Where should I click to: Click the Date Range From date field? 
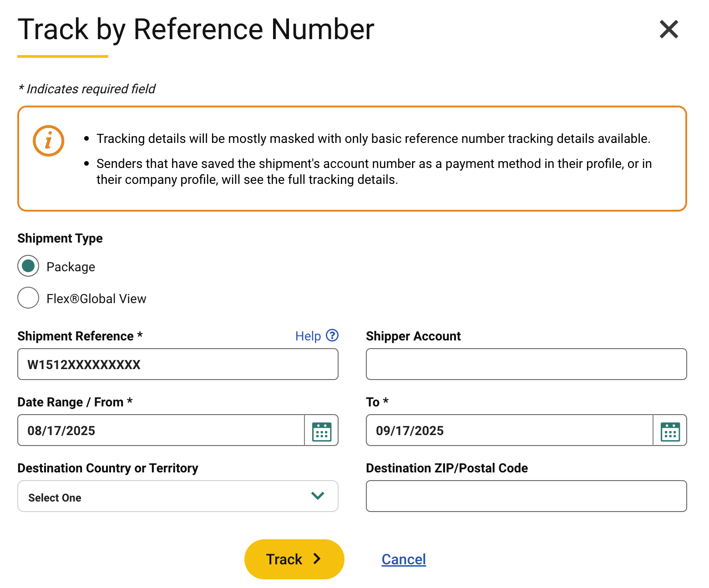tap(161, 431)
